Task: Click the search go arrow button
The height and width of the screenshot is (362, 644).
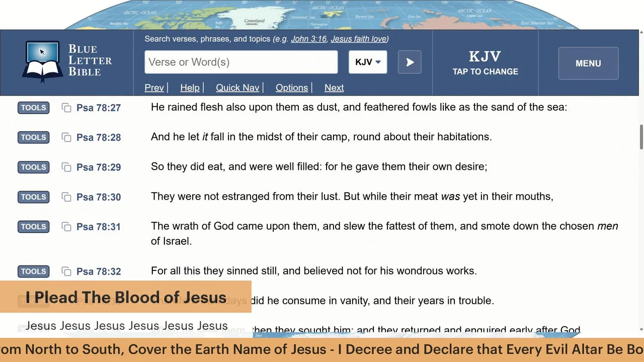Action: click(x=410, y=62)
